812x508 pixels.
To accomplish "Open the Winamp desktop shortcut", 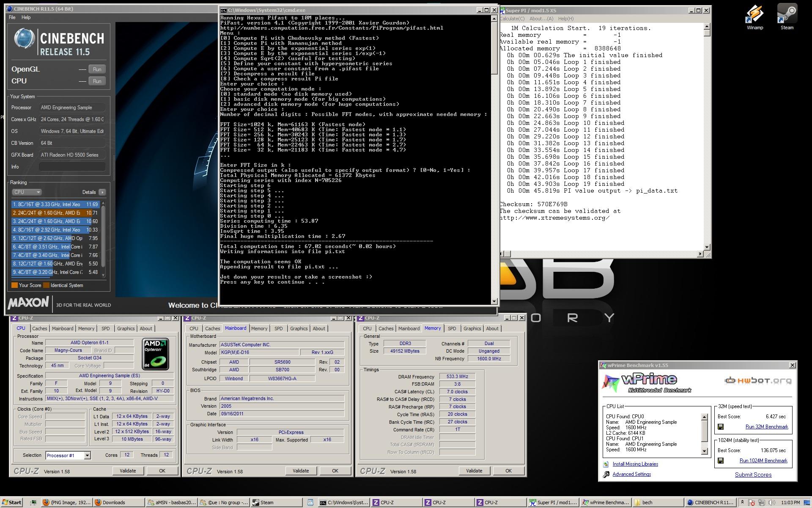I will tap(755, 17).
